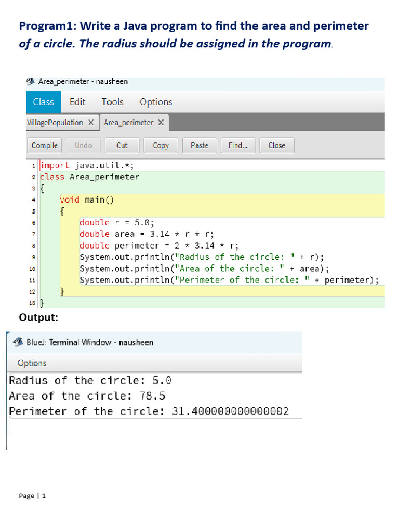Close the Area_perimeter tab with its X
Screen dimensions: 399x532
pos(161,123)
